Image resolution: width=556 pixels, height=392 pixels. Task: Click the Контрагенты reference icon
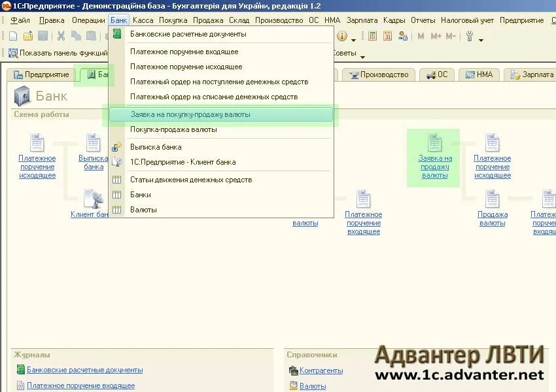point(293,370)
